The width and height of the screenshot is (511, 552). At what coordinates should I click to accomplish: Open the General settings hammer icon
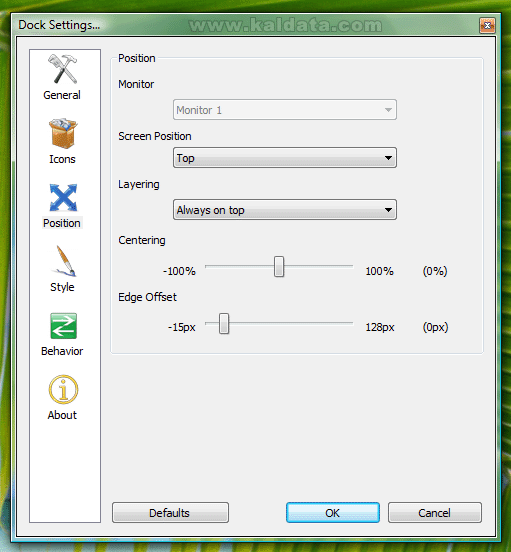pos(63,69)
